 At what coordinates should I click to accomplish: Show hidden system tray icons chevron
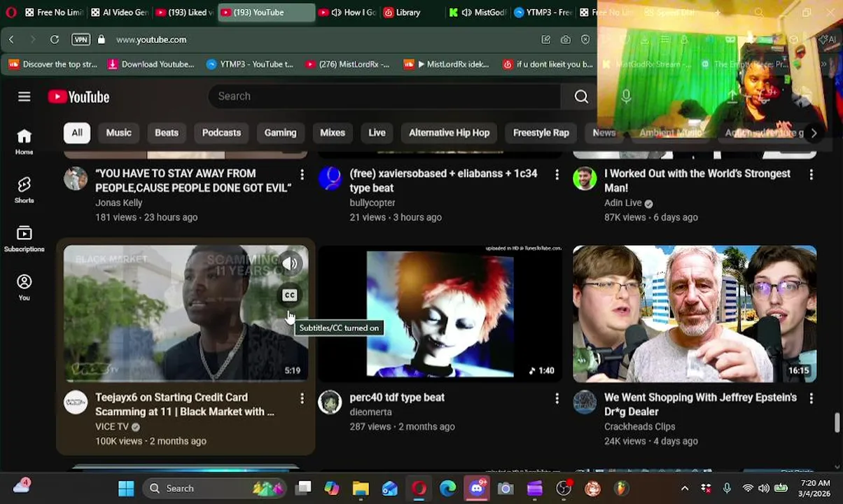click(685, 489)
